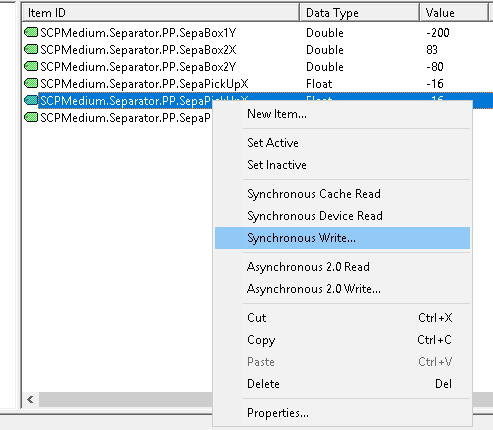Screen dimensions: 493x430
Task: Click the left arrow of horizontal scrollbar
Action: [x=31, y=399]
